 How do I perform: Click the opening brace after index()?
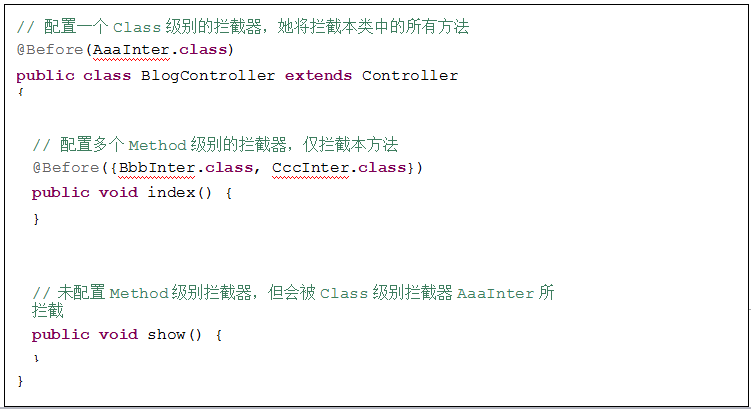[x=229, y=192]
